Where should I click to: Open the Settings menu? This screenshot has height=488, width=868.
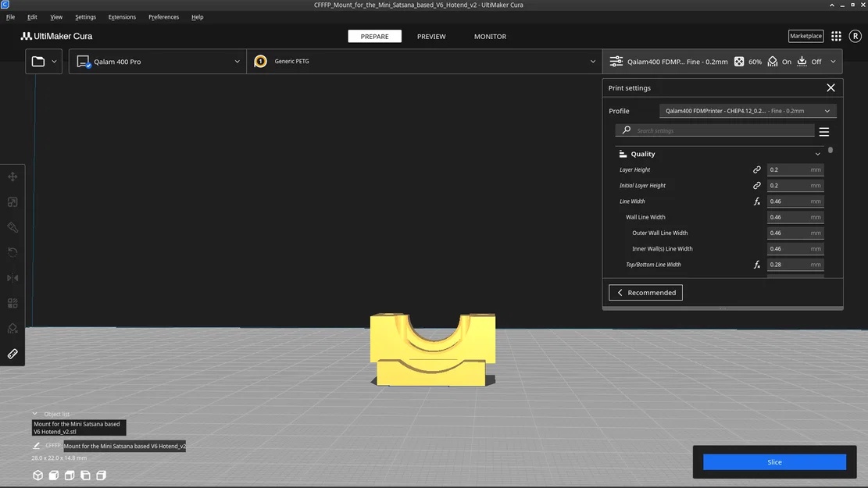click(x=85, y=17)
